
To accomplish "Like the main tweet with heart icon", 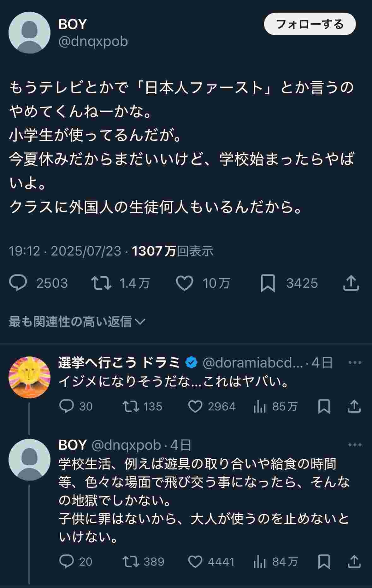I will click(x=184, y=283).
